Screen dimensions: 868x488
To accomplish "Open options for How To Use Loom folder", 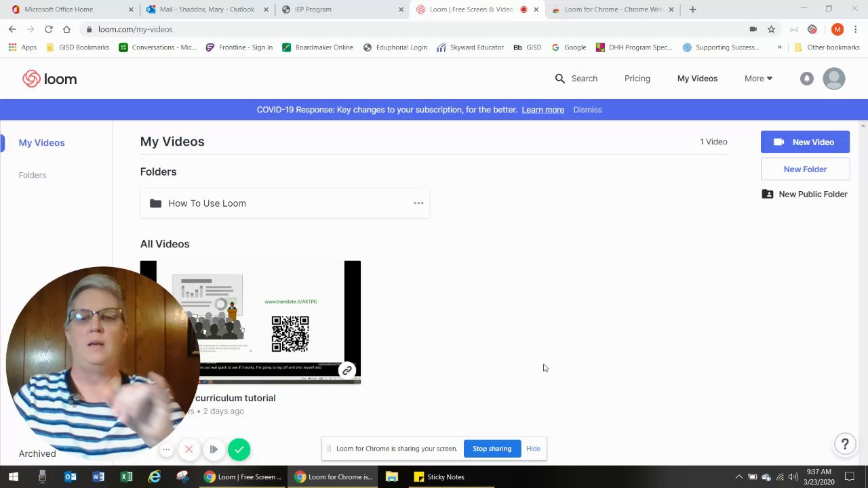I will pos(418,203).
